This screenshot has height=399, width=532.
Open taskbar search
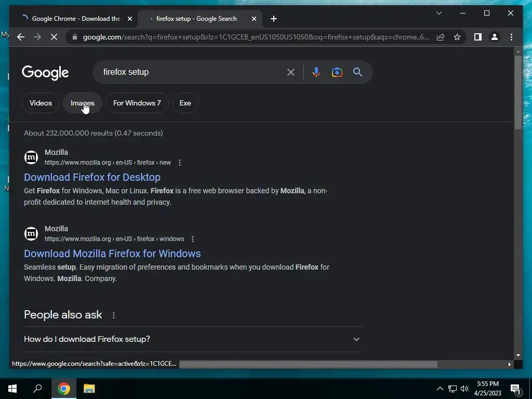click(37, 389)
